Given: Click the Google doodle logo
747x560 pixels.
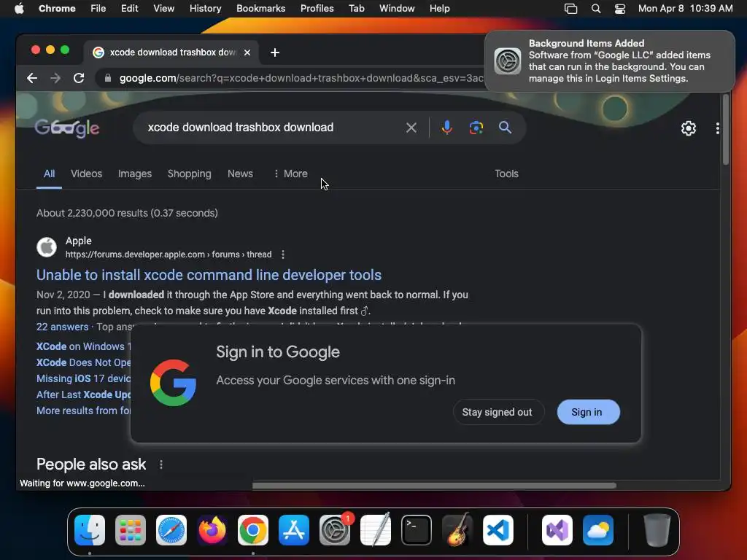Looking at the screenshot, I should (67, 128).
